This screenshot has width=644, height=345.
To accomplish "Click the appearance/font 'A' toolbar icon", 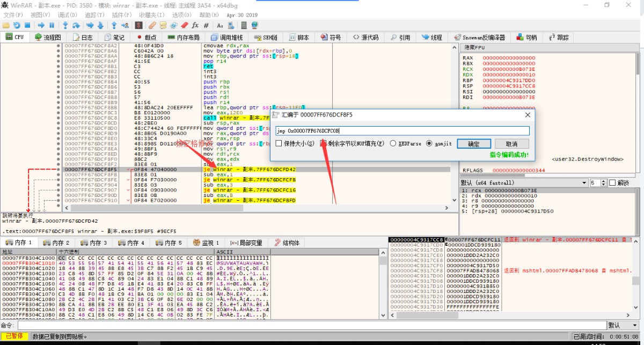I will (220, 25).
